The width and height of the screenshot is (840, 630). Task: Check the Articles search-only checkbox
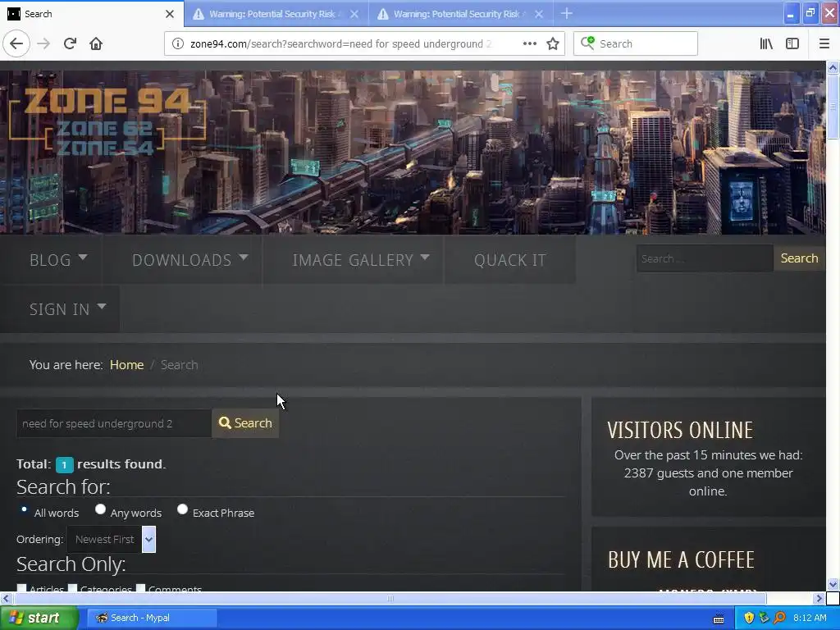21,588
